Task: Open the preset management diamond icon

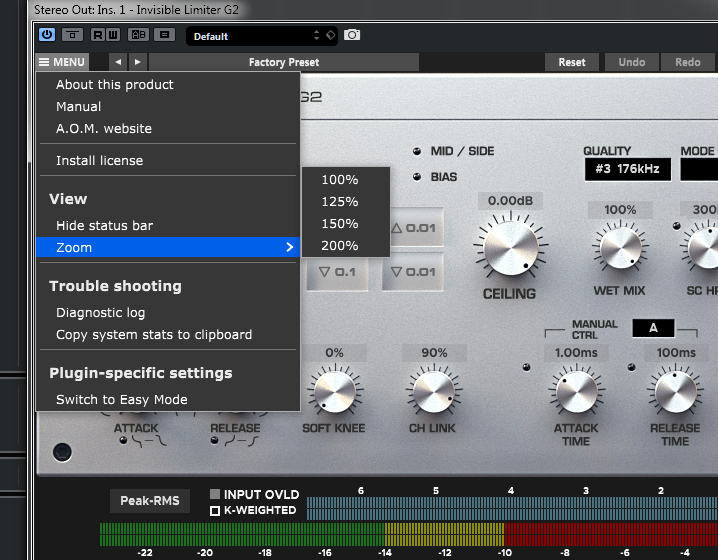Action: pyautogui.click(x=331, y=35)
